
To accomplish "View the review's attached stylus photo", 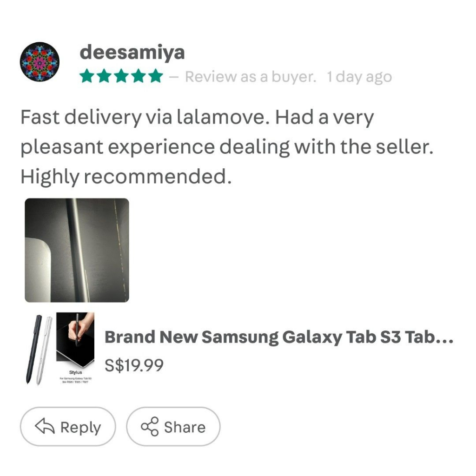I will pos(77,250).
